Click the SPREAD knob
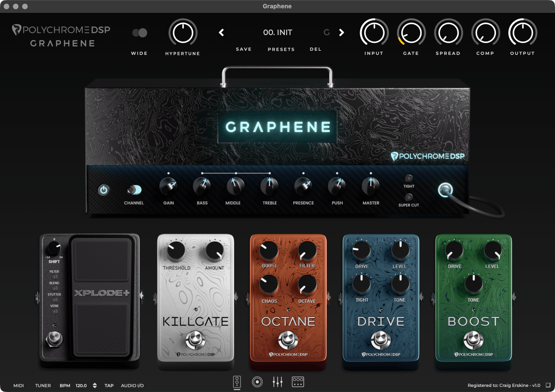The width and height of the screenshot is (555, 392). pyautogui.click(x=448, y=32)
